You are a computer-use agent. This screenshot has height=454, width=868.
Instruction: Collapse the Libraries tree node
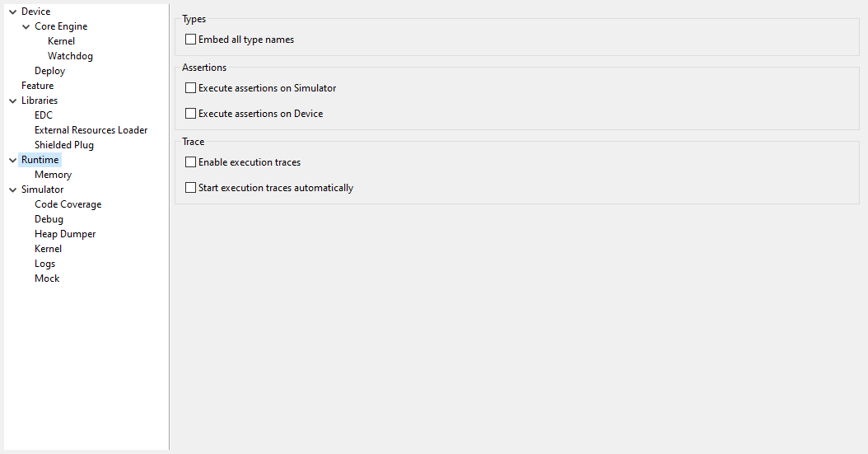tap(12, 101)
